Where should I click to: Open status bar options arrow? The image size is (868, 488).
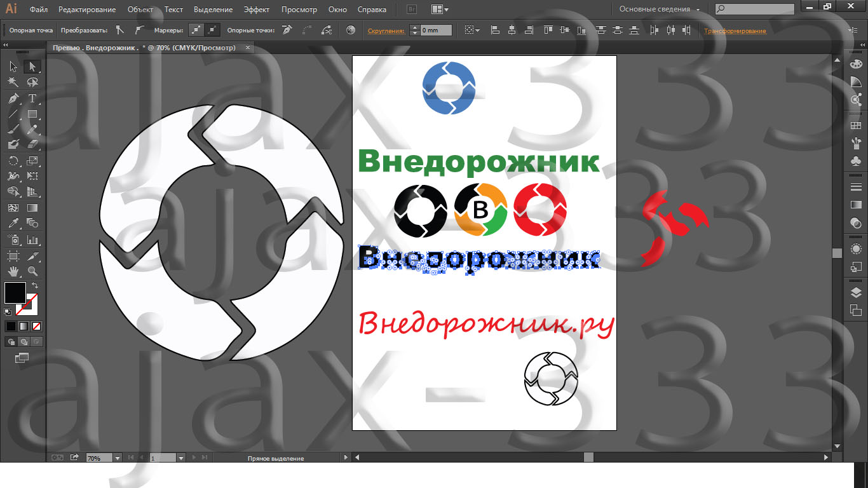[346, 457]
